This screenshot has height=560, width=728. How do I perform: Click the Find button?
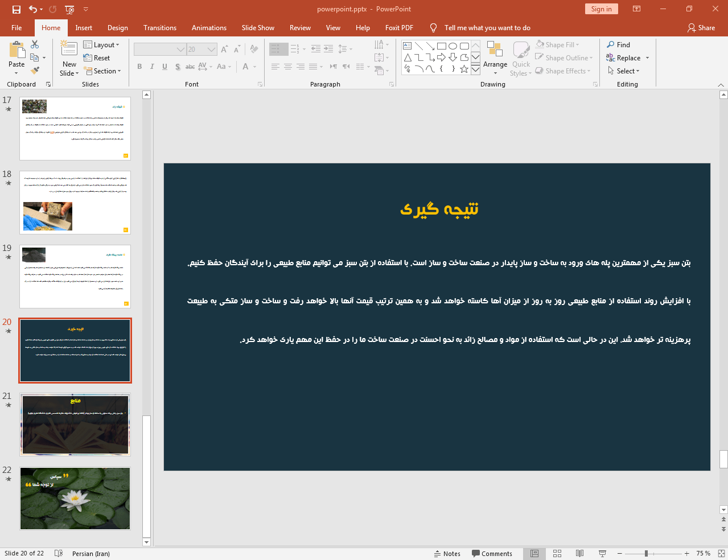[619, 45]
